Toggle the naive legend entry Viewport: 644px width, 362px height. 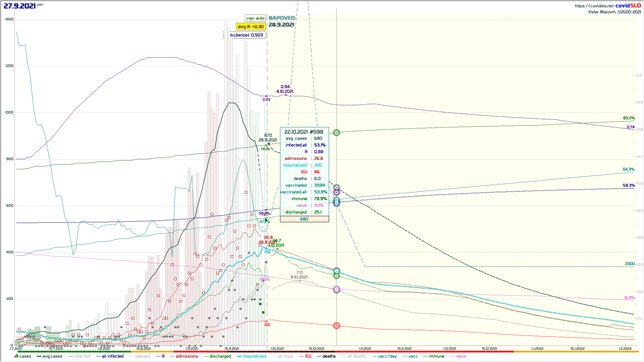pos(461,356)
